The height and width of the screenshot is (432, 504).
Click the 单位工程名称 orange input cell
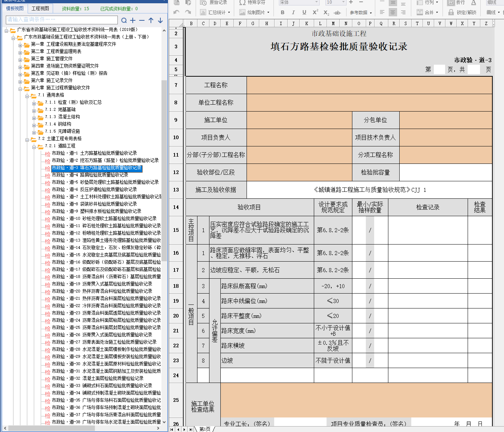[x=369, y=102]
